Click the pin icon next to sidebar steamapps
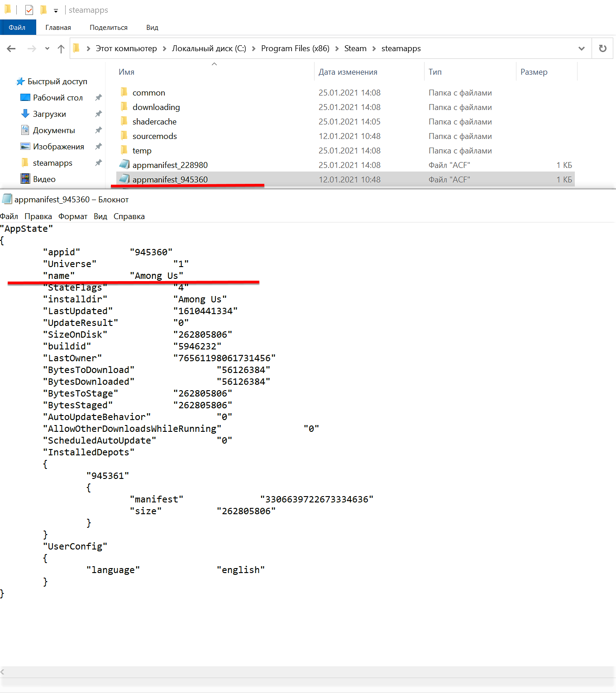The height and width of the screenshot is (693, 616). coord(98,163)
